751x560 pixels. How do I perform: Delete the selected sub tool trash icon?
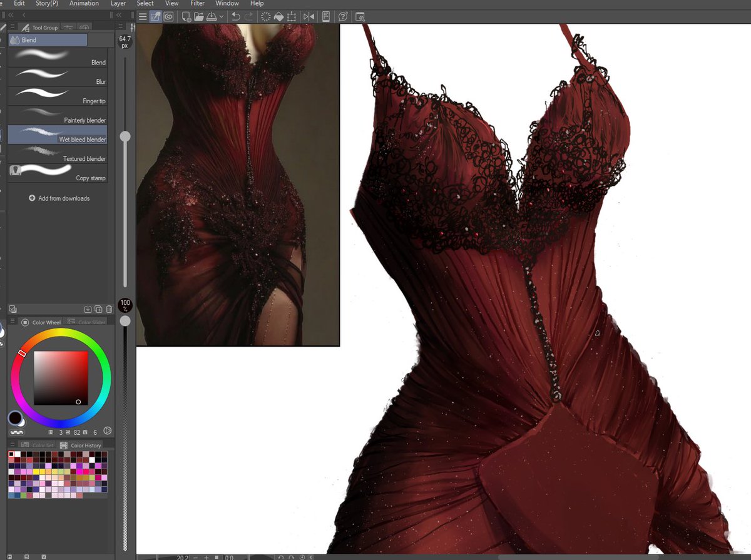point(110,309)
